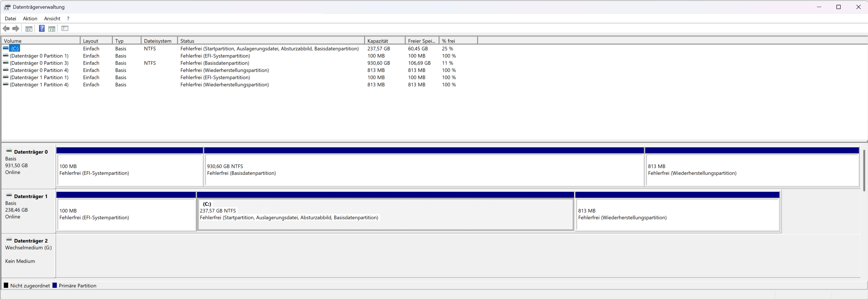Toggle the console tree show/hide icon
Image resolution: width=868 pixels, height=299 pixels.
(29, 29)
